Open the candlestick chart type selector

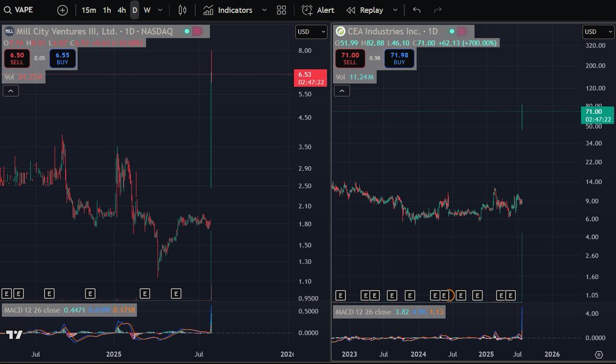click(x=182, y=10)
